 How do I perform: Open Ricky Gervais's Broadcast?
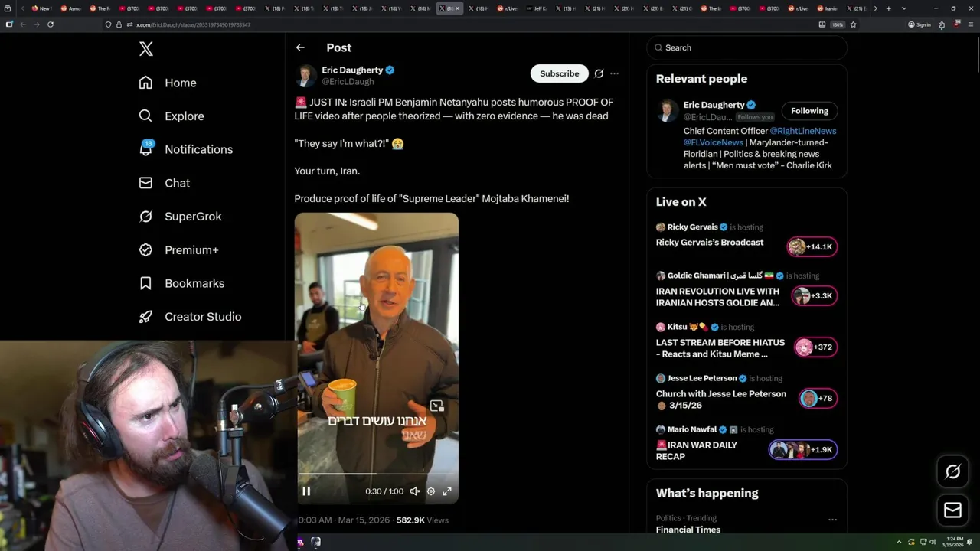(x=710, y=243)
